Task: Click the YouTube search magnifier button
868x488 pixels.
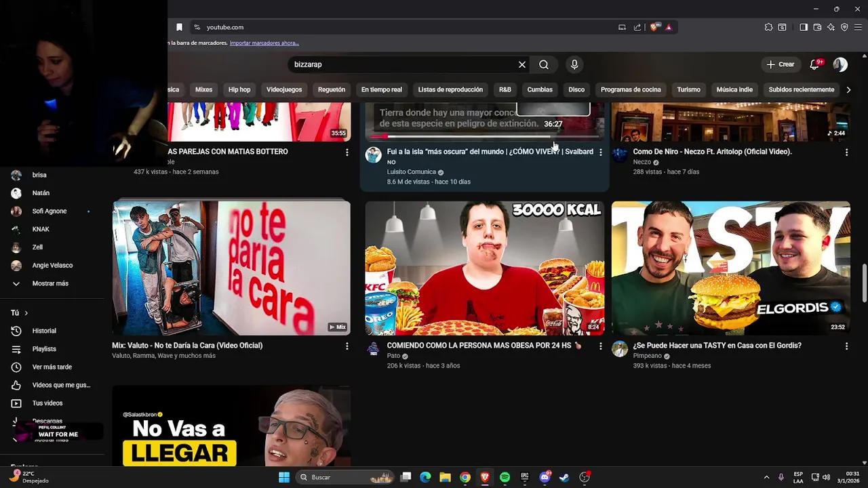Action: click(x=544, y=64)
